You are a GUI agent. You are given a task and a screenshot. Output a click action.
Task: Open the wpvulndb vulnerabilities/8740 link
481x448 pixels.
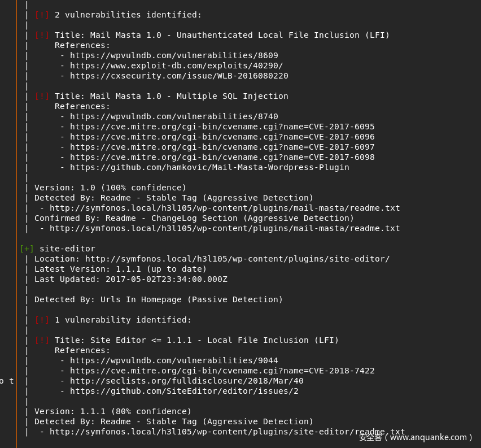tap(174, 116)
